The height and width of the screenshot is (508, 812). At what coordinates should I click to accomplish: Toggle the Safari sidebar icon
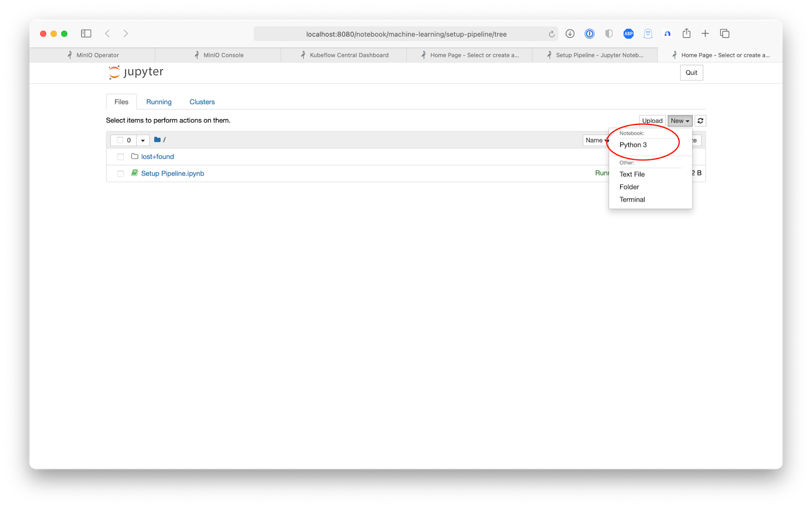[86, 33]
